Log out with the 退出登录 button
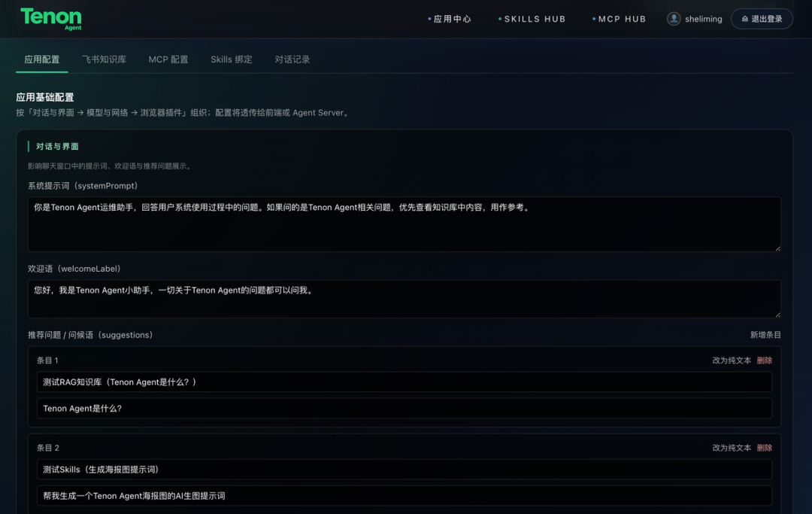 (762, 19)
